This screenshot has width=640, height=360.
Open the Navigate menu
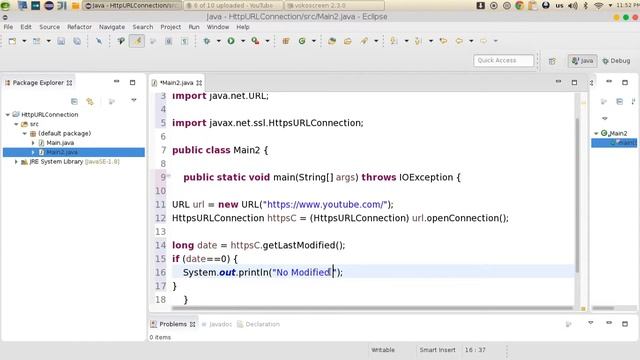pos(112,27)
